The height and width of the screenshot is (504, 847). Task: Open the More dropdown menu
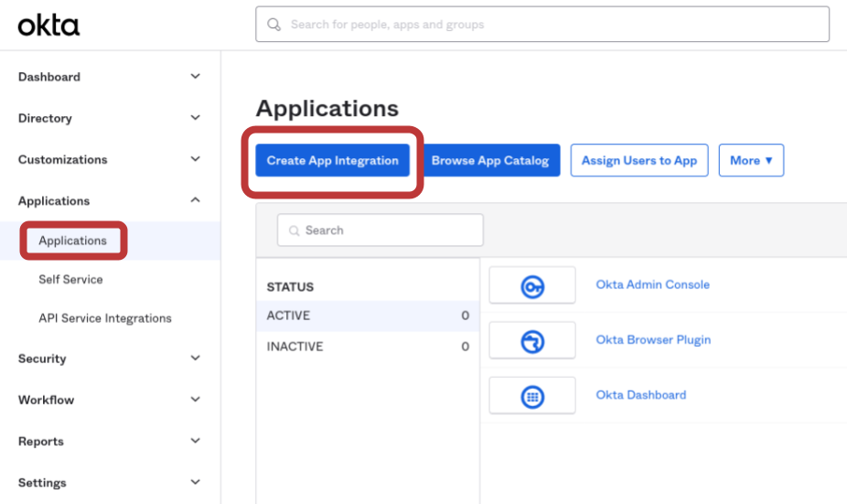750,160
